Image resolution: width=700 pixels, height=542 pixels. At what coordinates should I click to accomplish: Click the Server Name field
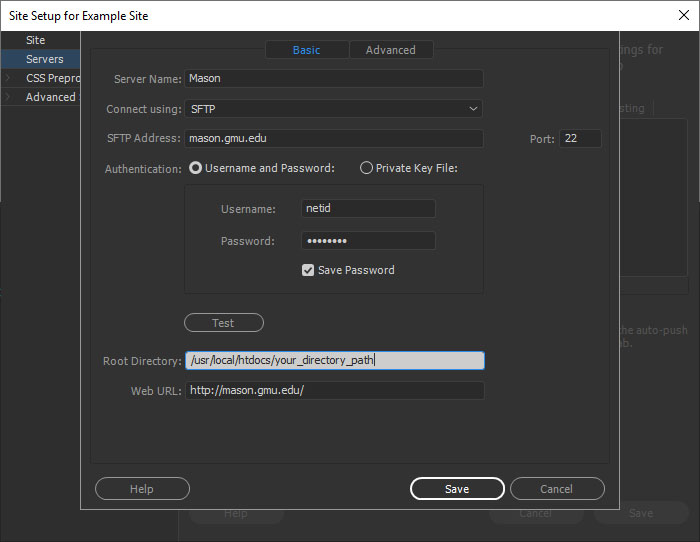coord(334,78)
